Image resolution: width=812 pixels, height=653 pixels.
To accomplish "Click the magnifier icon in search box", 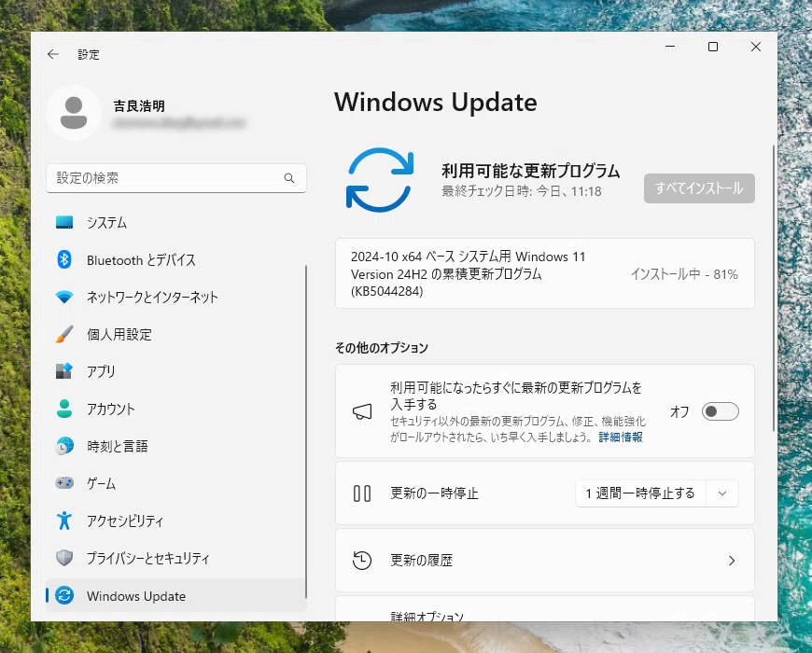I will [289, 178].
